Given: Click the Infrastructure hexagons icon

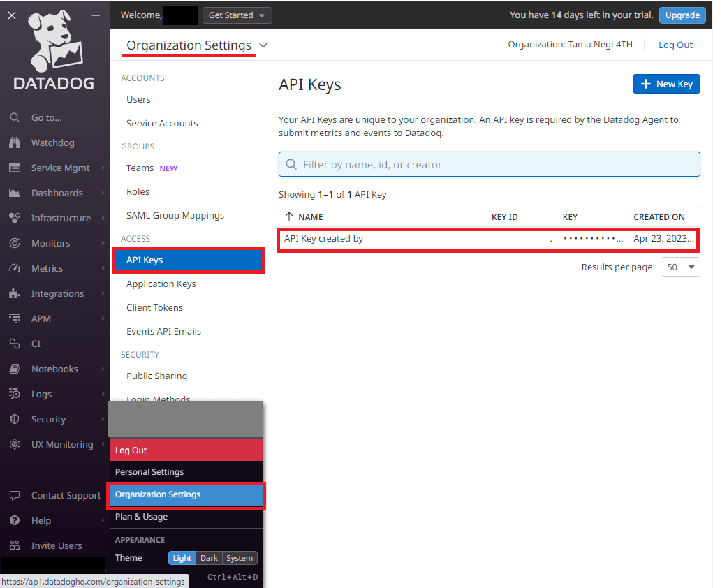Looking at the screenshot, I should tap(15, 219).
